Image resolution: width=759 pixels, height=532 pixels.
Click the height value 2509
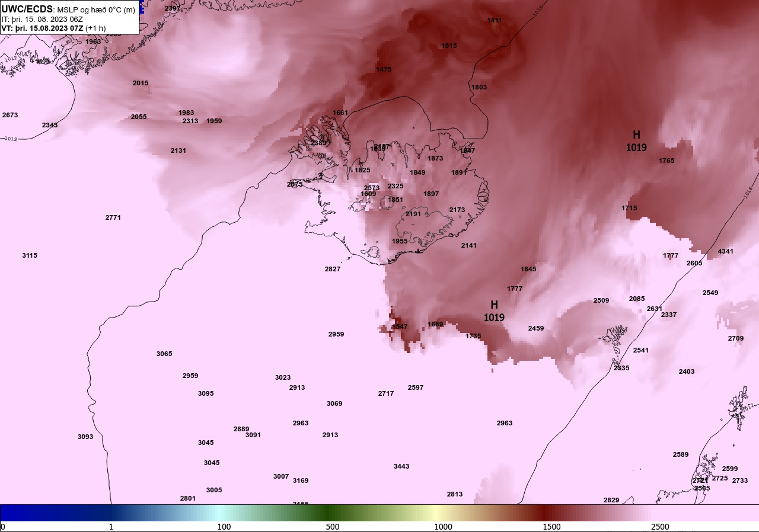point(601,300)
